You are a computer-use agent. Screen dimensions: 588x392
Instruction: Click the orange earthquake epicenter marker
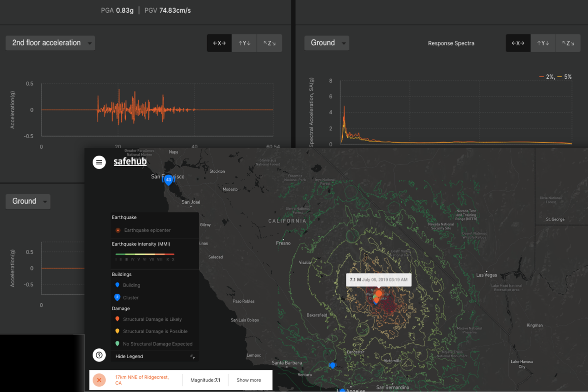(x=379, y=293)
